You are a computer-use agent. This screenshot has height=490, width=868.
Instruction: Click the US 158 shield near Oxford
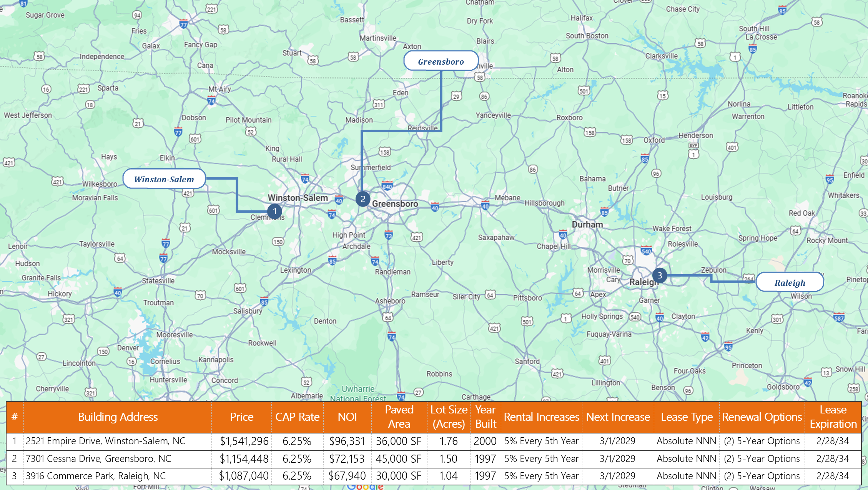(x=627, y=140)
